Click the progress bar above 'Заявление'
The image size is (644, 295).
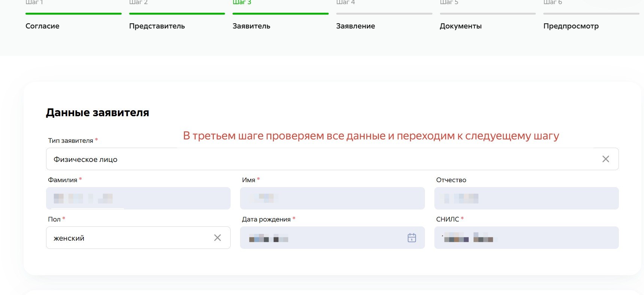click(384, 14)
